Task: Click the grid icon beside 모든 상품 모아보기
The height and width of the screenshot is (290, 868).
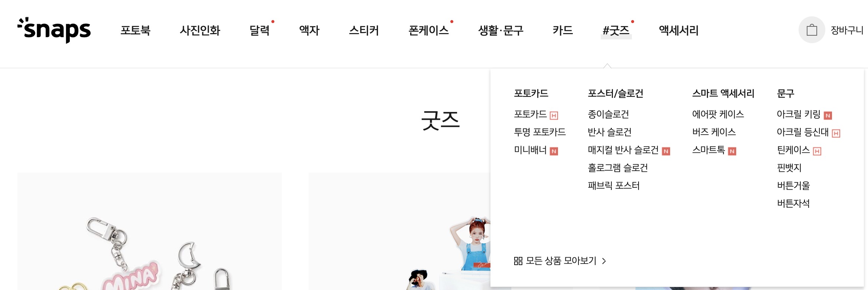Action: coord(518,261)
